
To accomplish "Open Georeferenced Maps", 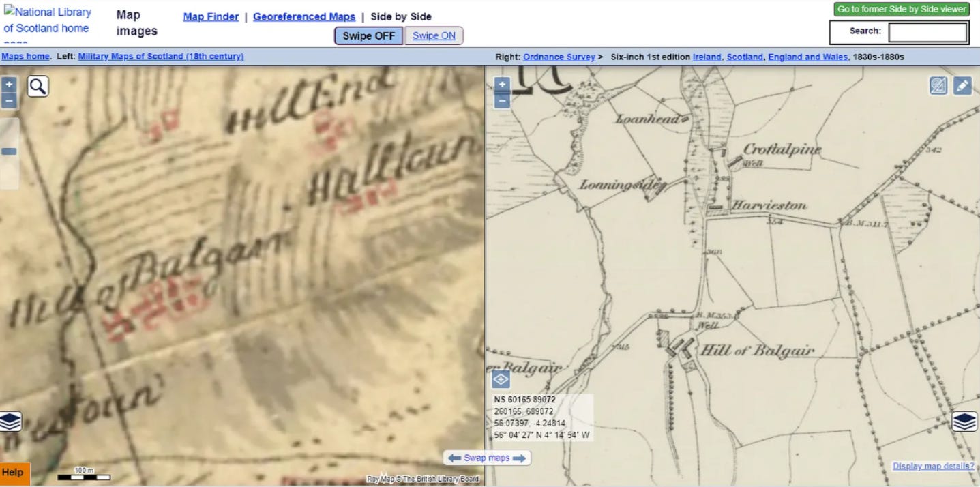I will [304, 17].
